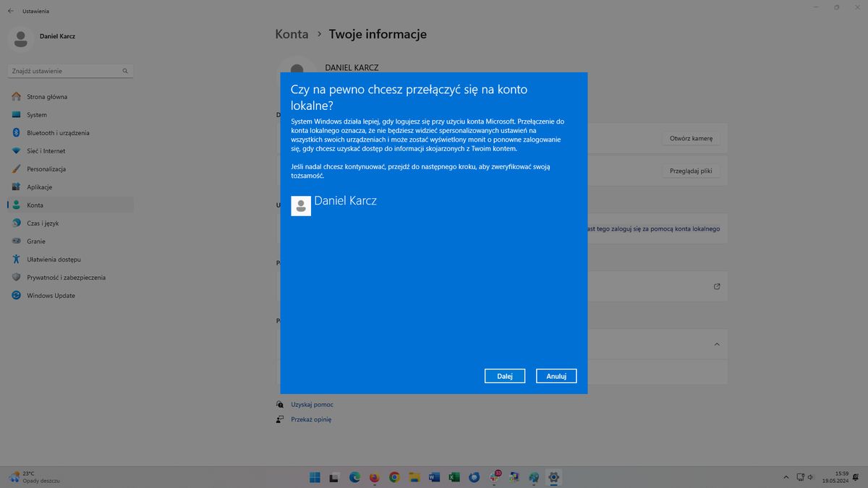Collapse the expanded section using the chevron
Viewport: 868px width, 488px height.
click(717, 344)
